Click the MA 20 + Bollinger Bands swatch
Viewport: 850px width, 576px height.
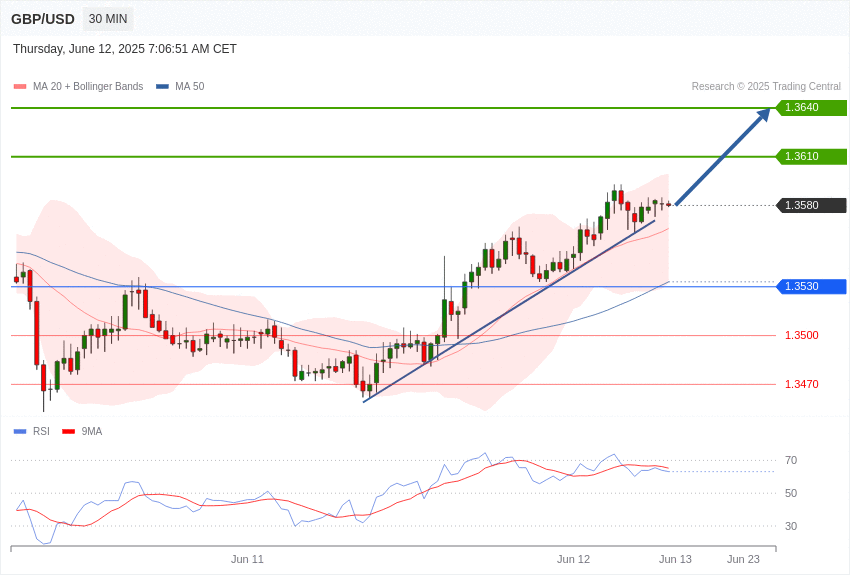pos(20,87)
